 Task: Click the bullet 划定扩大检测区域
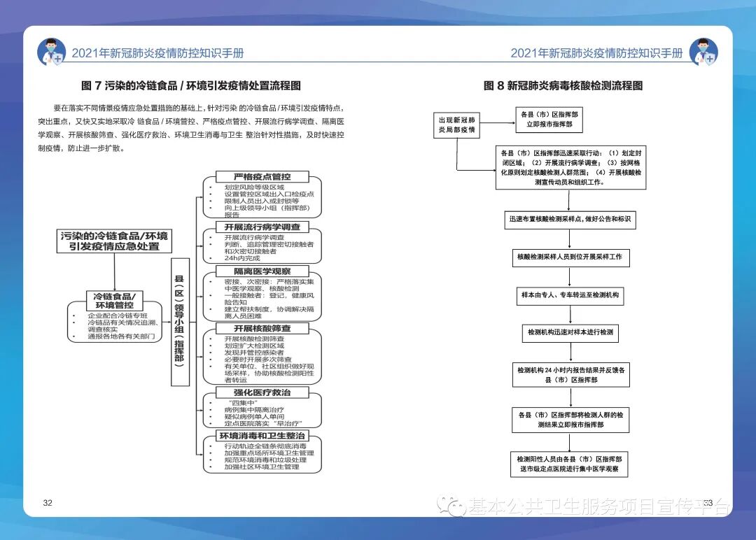(254, 346)
